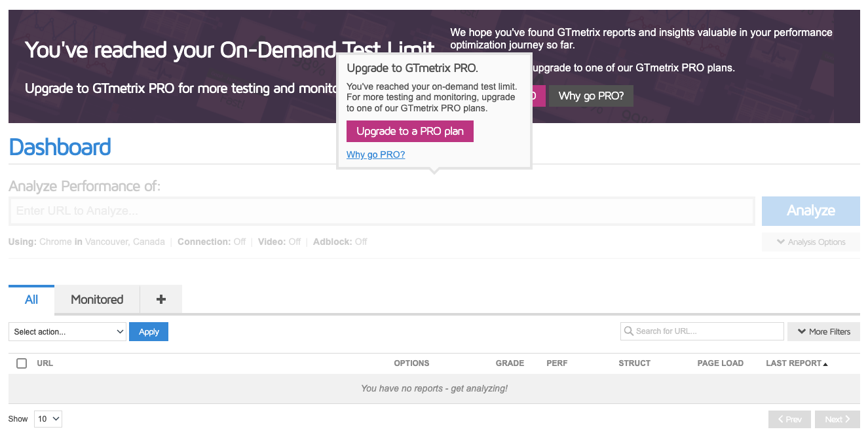
Task: Sort by PAGE LOAD column header
Action: coord(720,363)
